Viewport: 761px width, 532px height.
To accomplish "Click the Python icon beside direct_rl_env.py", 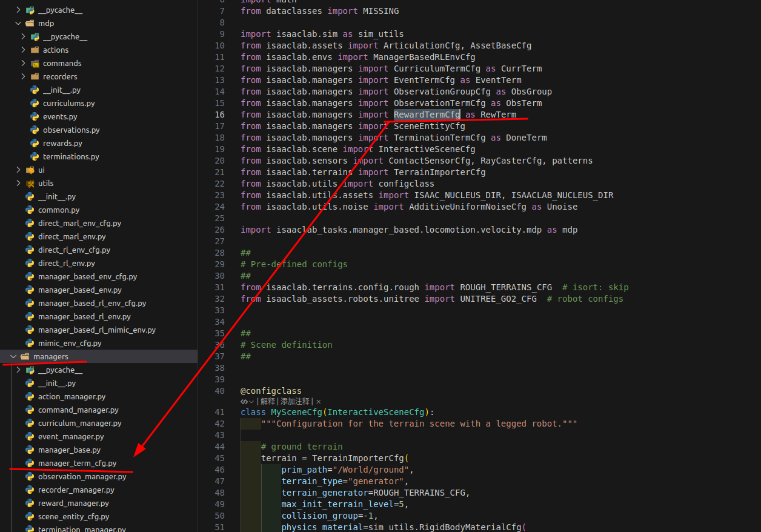I will click(30, 264).
